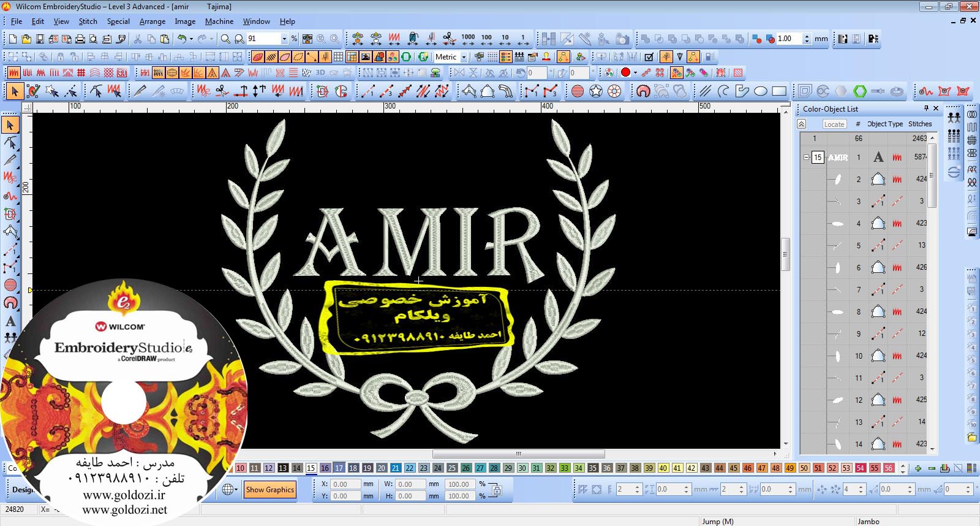Toggle the Show Outlines view button
This screenshot has width=980, height=526.
tap(285, 56)
